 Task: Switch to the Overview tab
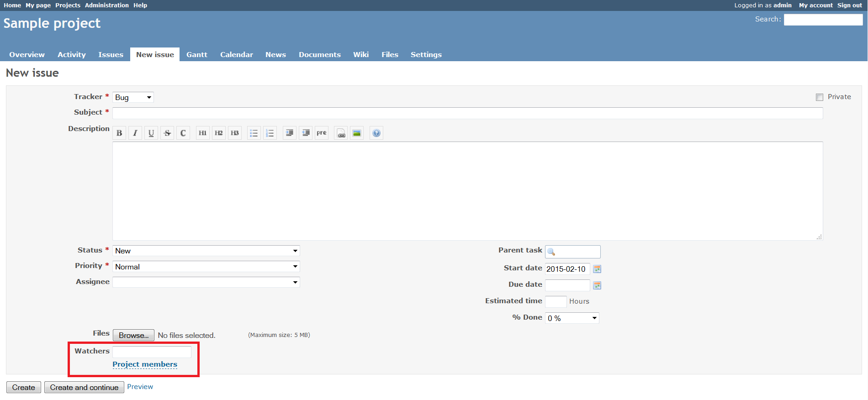pos(27,54)
